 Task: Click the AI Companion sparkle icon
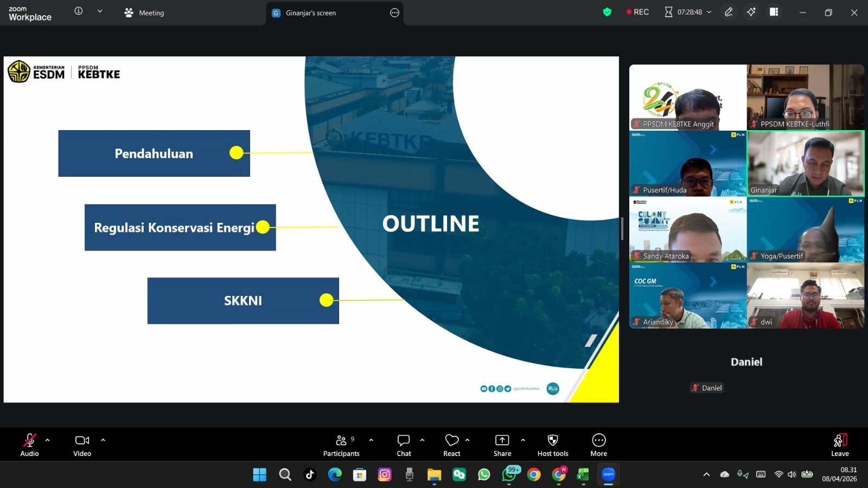(751, 12)
